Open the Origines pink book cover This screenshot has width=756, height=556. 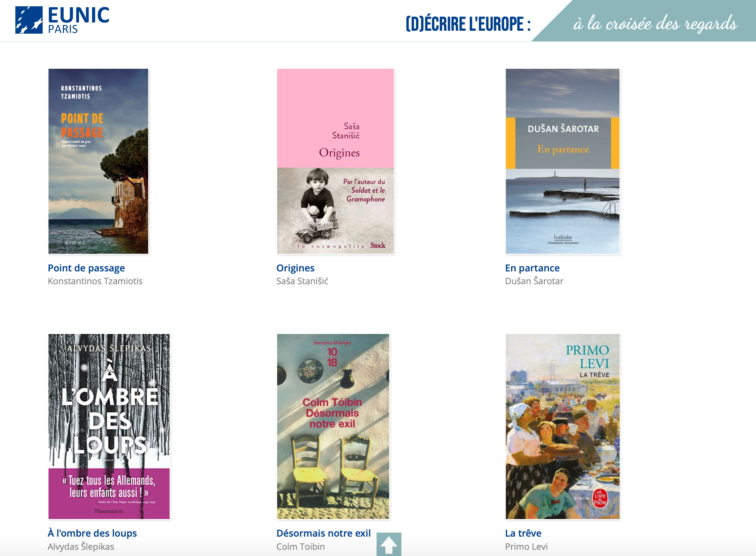(335, 161)
